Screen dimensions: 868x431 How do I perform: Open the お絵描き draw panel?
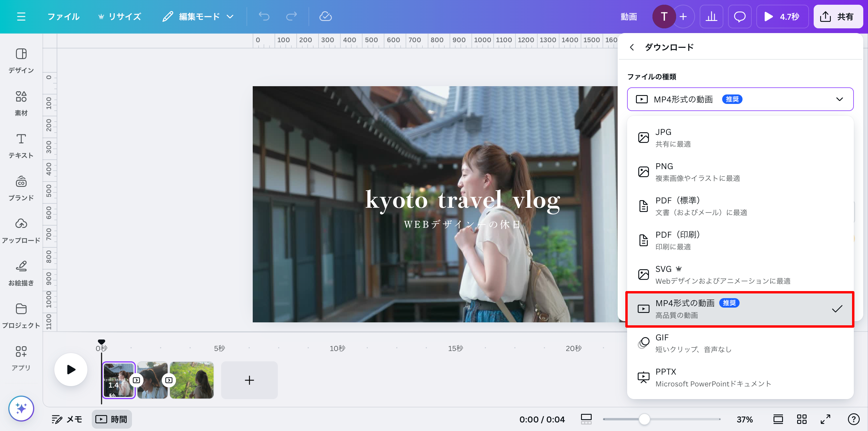tap(21, 273)
